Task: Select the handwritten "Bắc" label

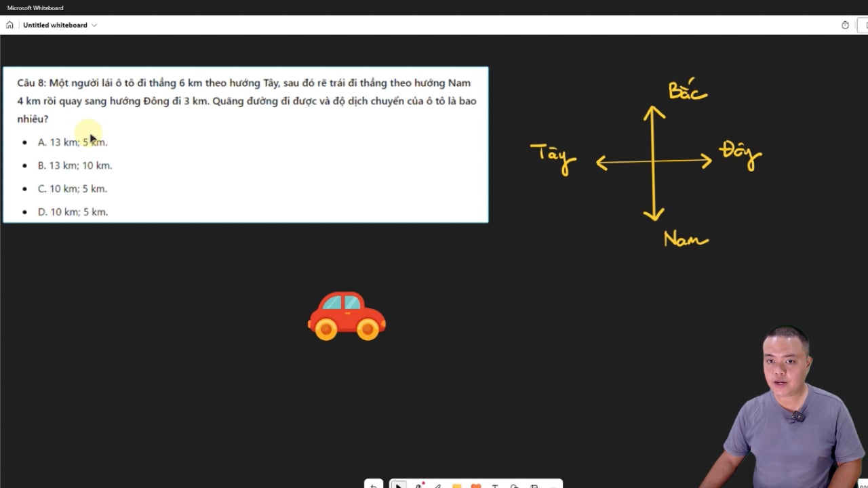Action: pos(687,90)
